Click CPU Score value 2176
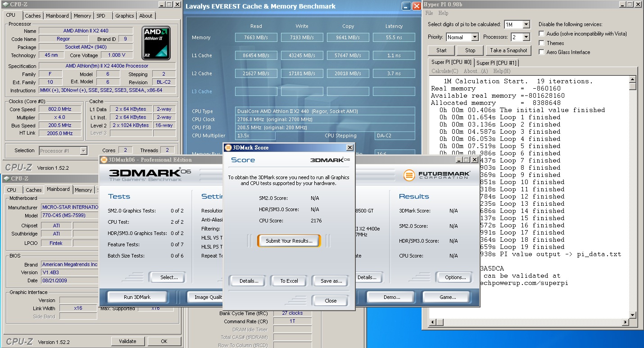 tap(316, 221)
